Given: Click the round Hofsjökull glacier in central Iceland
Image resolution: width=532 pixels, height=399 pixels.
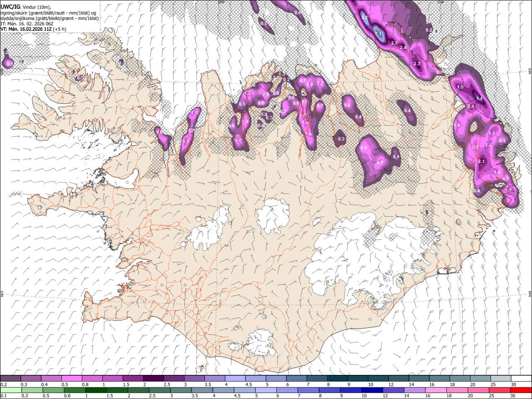Looking at the screenshot, I should [273, 215].
